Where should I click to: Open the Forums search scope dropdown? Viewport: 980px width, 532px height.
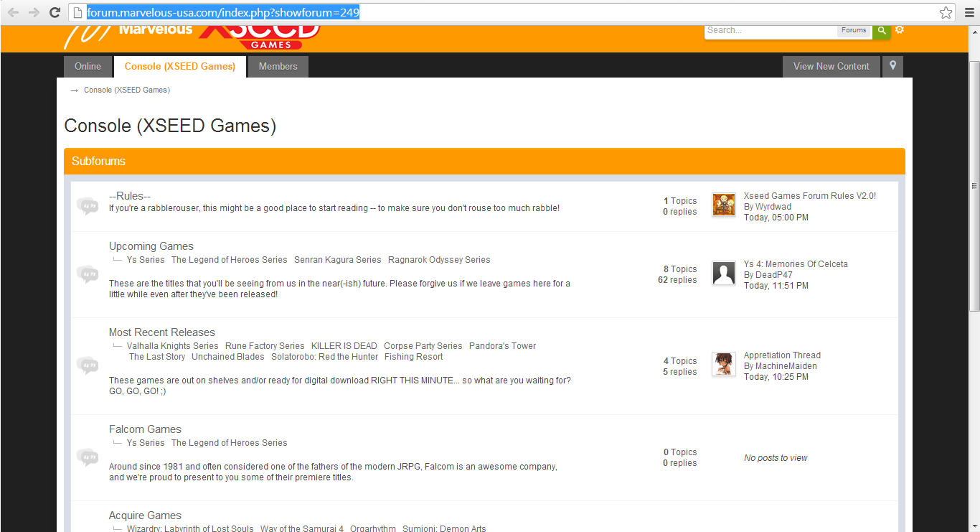point(854,30)
